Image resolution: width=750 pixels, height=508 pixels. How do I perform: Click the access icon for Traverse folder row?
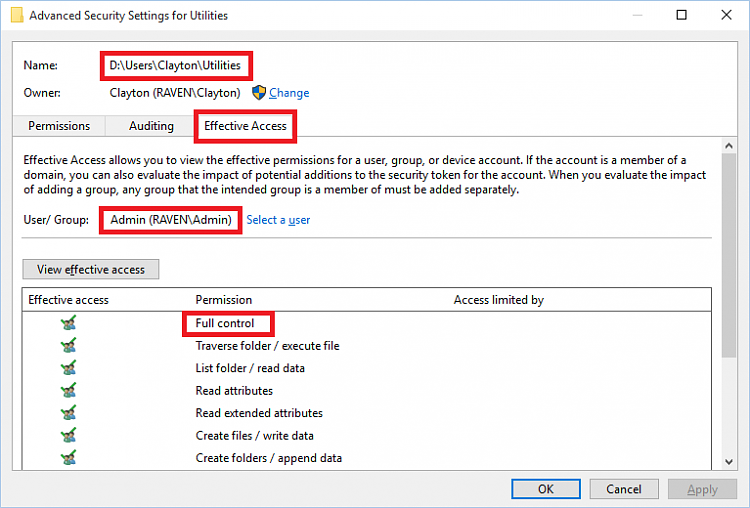68,345
